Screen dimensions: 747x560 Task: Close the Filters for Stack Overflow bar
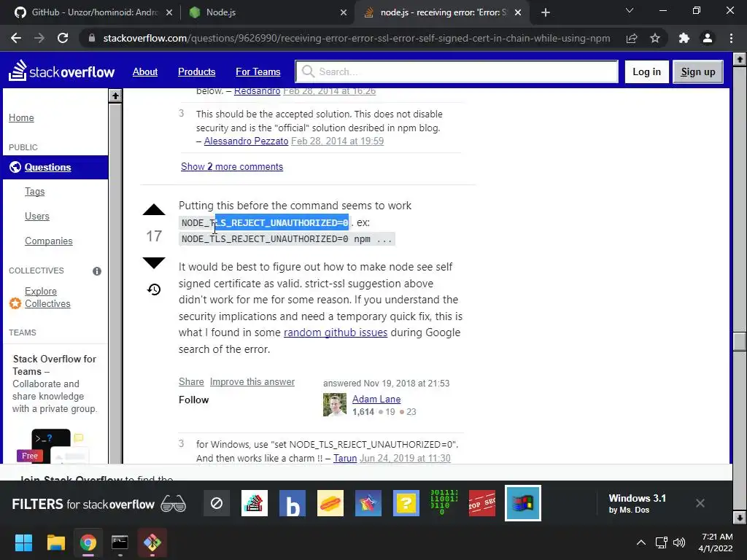click(700, 503)
